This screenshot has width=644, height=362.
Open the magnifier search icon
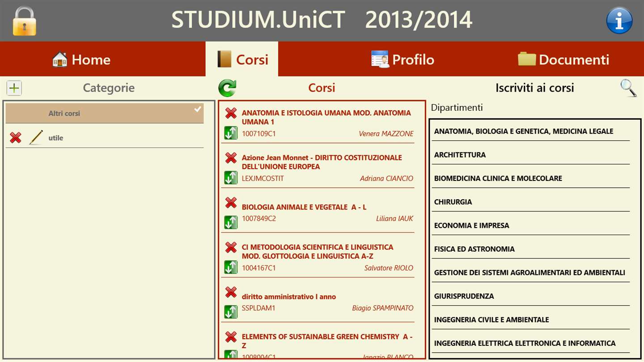pyautogui.click(x=628, y=88)
